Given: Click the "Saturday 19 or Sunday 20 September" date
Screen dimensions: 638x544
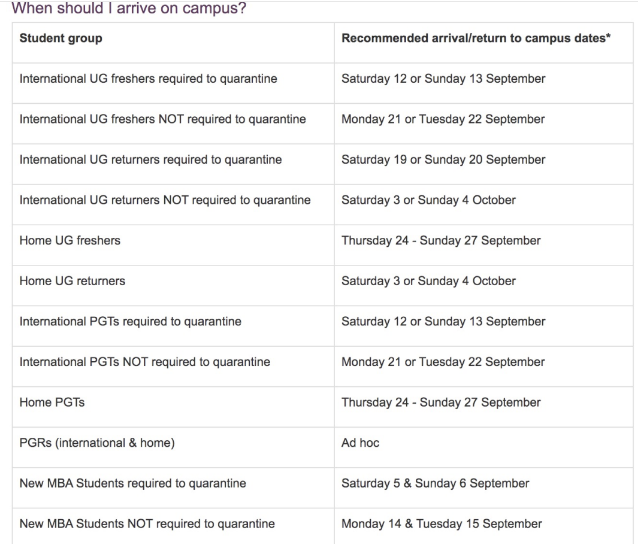Looking at the screenshot, I should (x=443, y=159).
